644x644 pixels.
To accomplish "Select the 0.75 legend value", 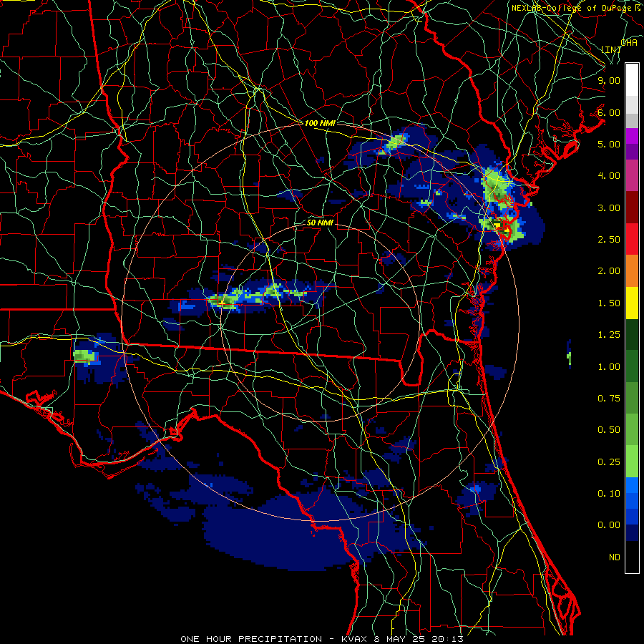I will tap(609, 399).
